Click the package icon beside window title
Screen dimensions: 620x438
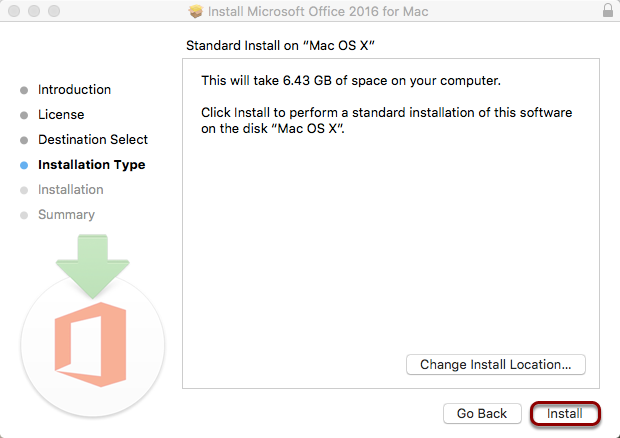pos(196,11)
